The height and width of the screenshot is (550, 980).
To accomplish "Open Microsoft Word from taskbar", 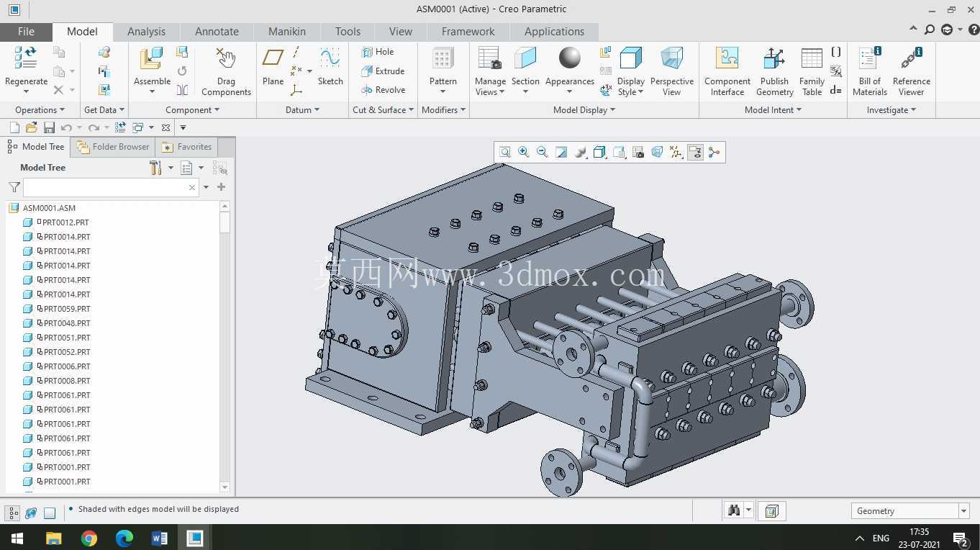I will (x=160, y=538).
